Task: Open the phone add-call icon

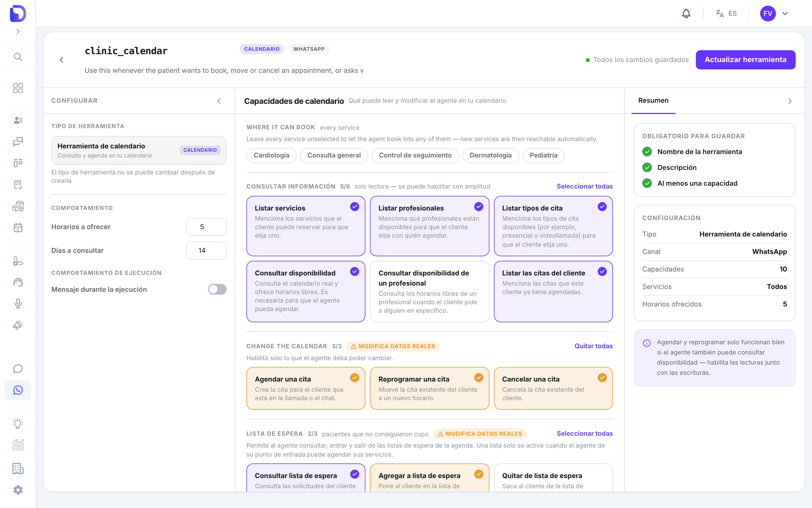Action: click(x=18, y=261)
